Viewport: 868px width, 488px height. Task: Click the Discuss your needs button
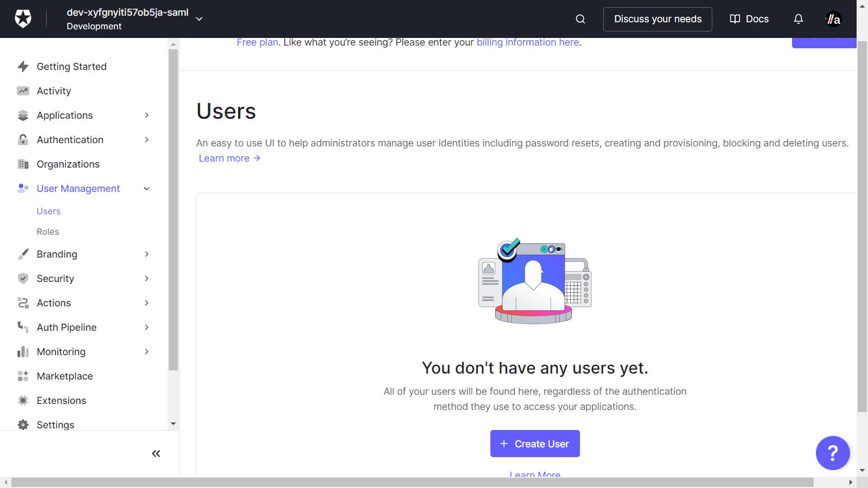(x=657, y=19)
